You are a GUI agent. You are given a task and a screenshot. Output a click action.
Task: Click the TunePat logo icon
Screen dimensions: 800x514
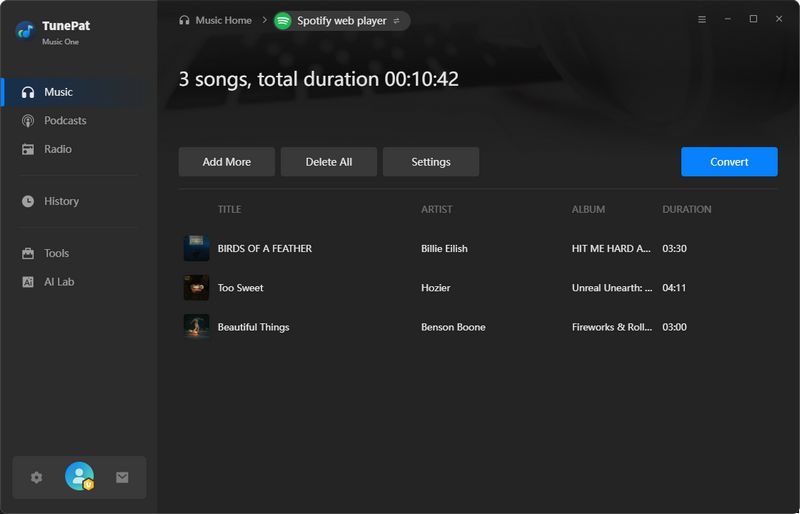[x=24, y=31]
